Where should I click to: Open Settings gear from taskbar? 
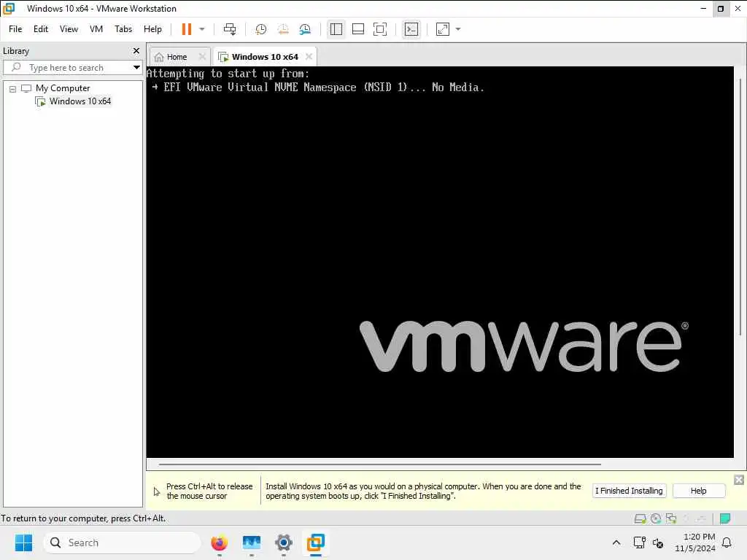pyautogui.click(x=284, y=542)
